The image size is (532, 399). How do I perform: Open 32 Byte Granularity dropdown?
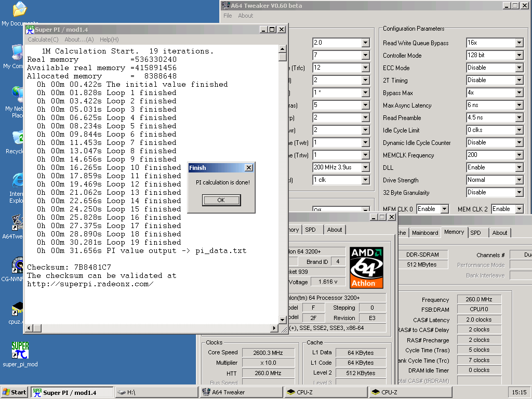coord(519,193)
